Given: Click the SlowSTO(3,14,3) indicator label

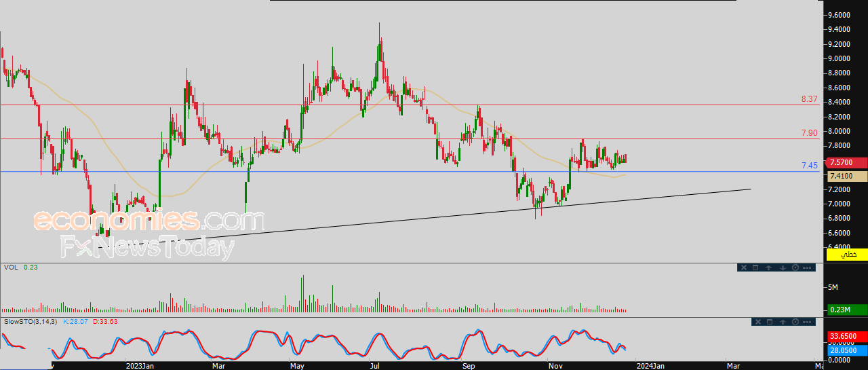Looking at the screenshot, I should tap(31, 321).
